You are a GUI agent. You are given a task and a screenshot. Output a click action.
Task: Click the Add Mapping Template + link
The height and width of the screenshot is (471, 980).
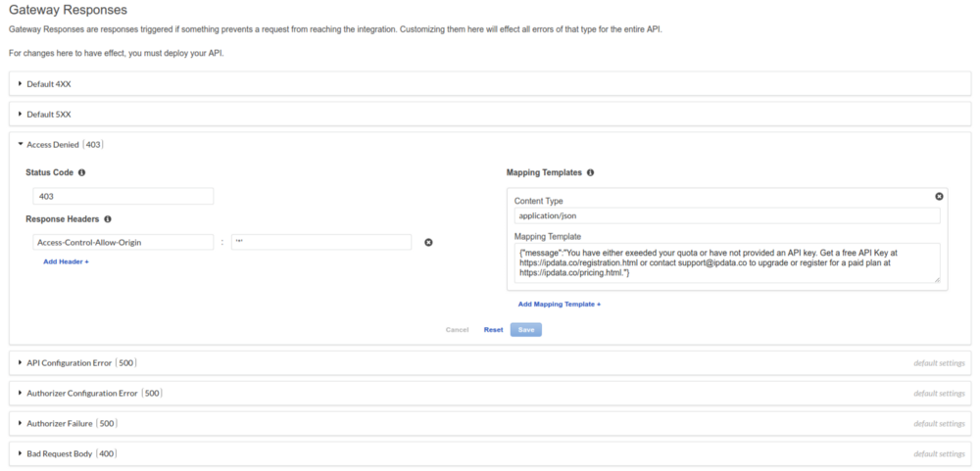[x=560, y=305]
